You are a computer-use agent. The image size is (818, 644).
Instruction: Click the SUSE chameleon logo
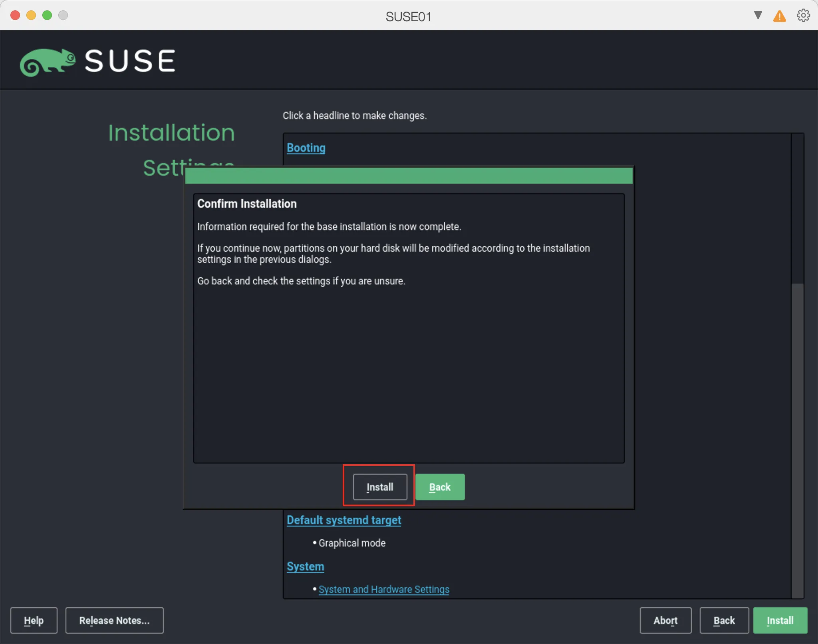(x=48, y=61)
